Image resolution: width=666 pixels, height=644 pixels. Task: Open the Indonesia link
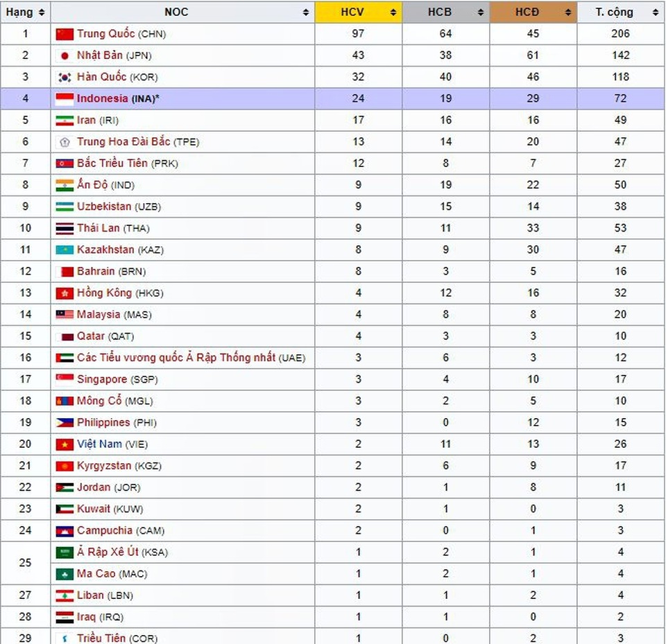click(103, 99)
